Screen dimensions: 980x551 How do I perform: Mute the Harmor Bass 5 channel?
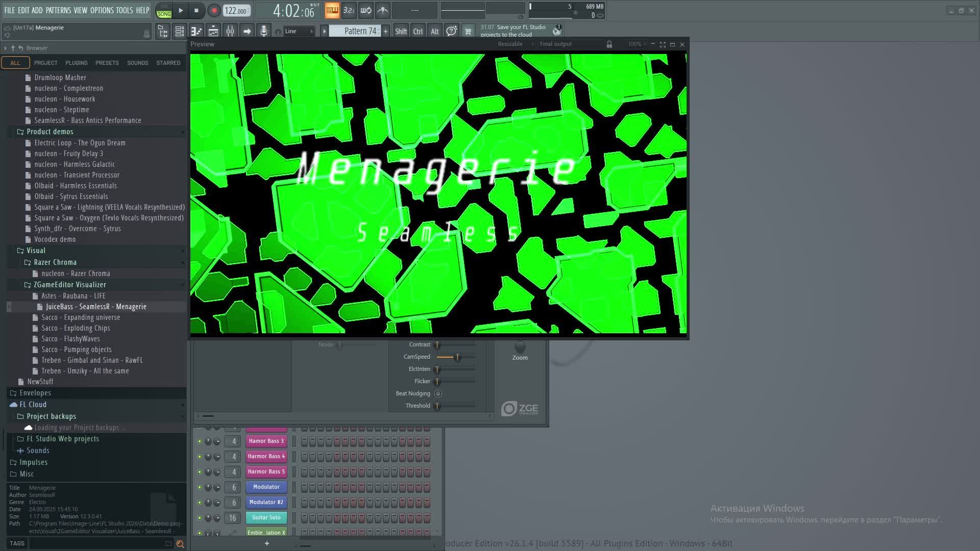200,472
